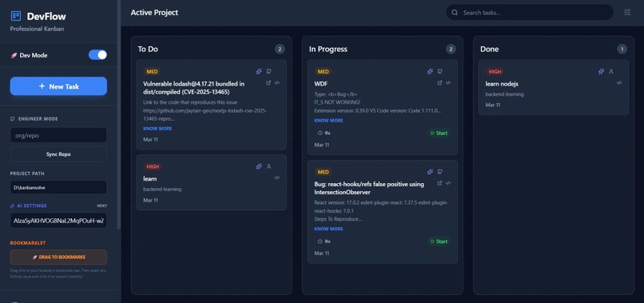The height and width of the screenshot is (303, 644).
Task: Open the external link icon on the WDF card
Action: coord(439,82)
